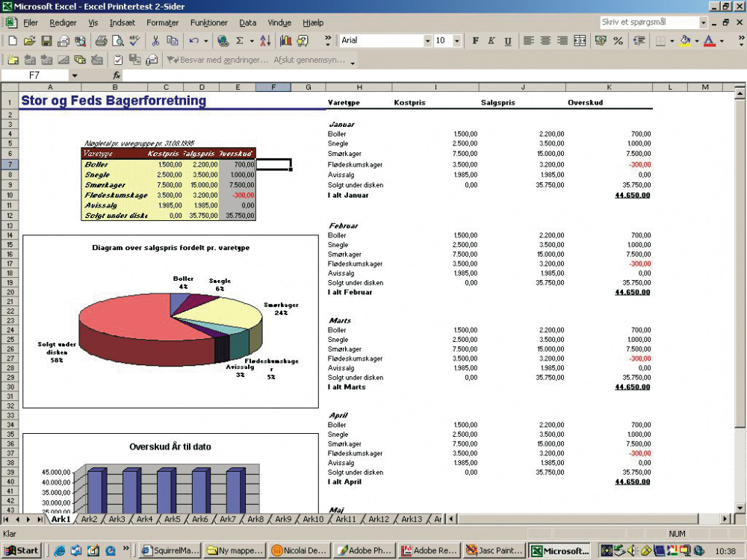Insert function with the fx button
Screen dimensions: 747x560
117,75
